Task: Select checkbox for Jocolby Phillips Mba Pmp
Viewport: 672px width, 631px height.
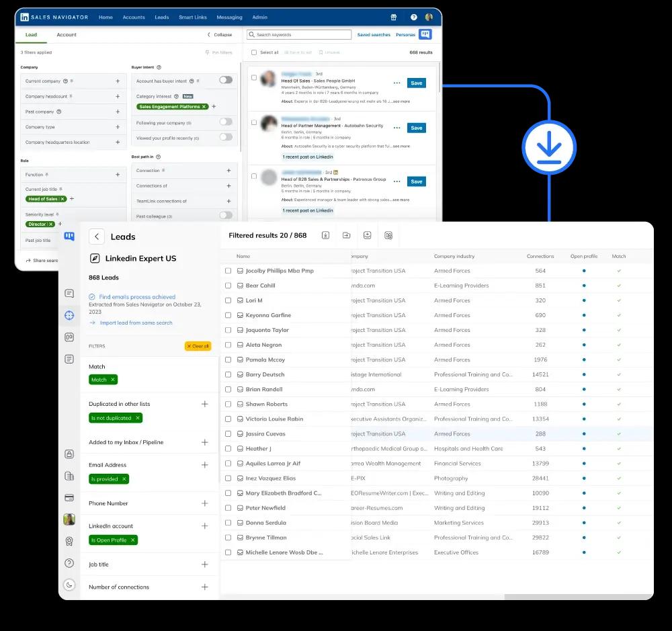Action: [228, 271]
